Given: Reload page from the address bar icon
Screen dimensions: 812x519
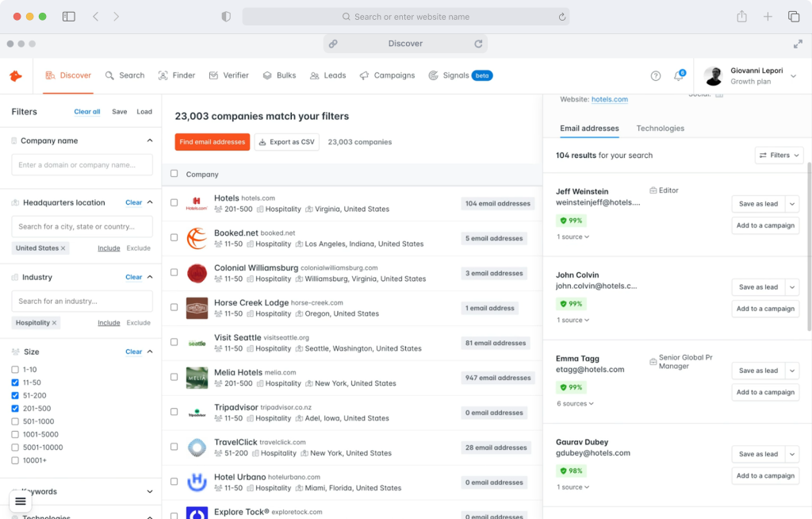Looking at the screenshot, I should [562, 17].
